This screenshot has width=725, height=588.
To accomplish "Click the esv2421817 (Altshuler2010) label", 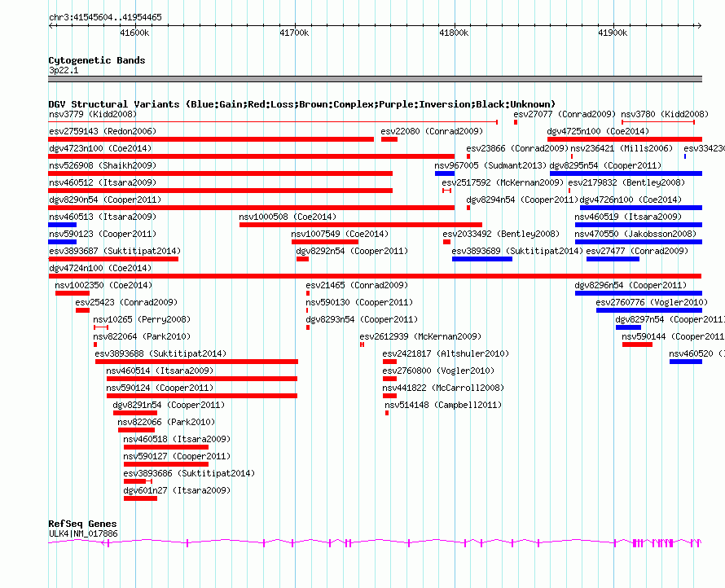I will (446, 353).
